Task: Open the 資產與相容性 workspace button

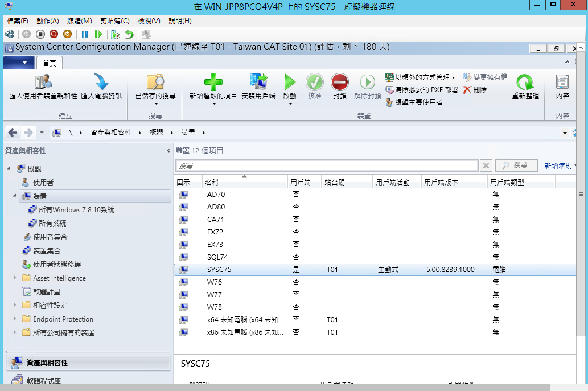Action: tap(88, 363)
